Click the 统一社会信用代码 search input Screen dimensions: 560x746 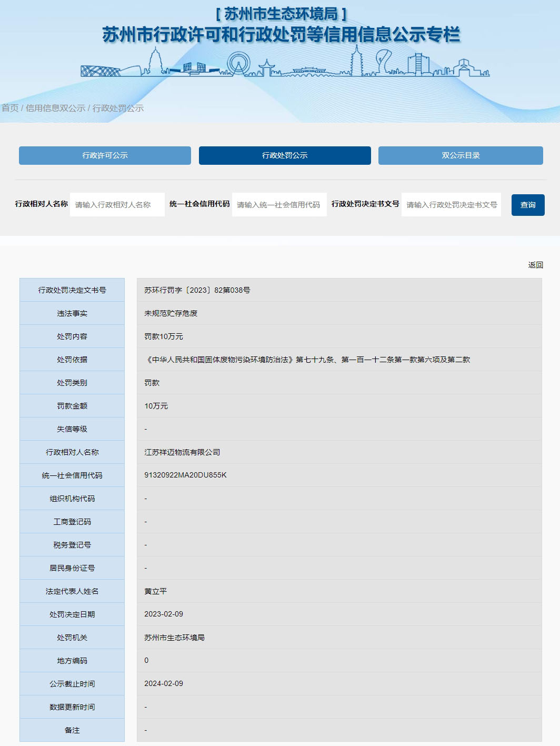[x=279, y=205]
